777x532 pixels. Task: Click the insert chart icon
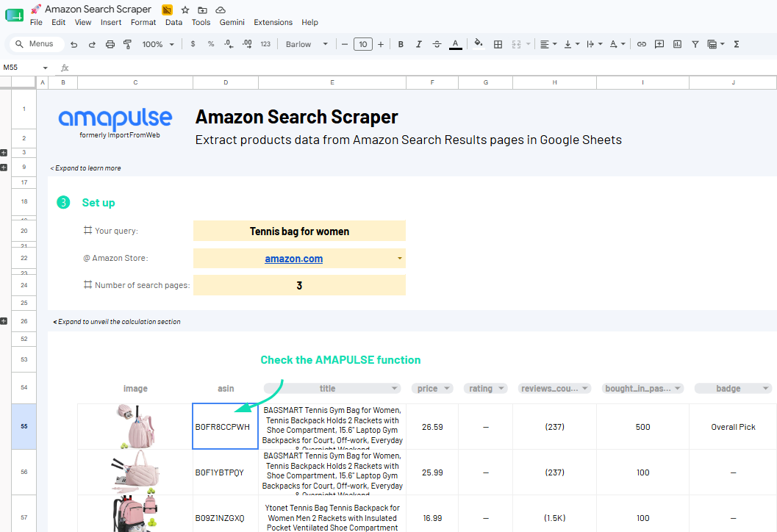678,44
